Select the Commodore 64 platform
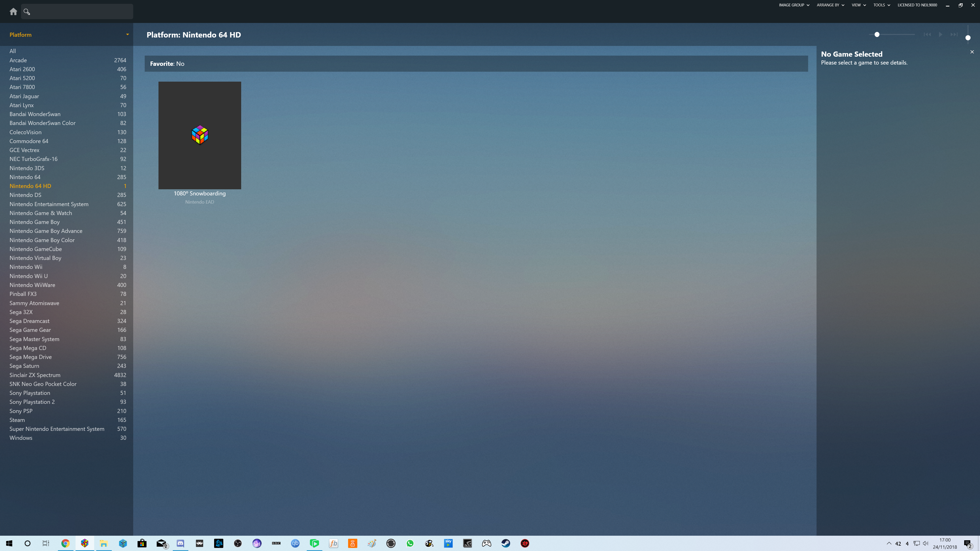This screenshot has height=551, width=980. (x=67, y=141)
